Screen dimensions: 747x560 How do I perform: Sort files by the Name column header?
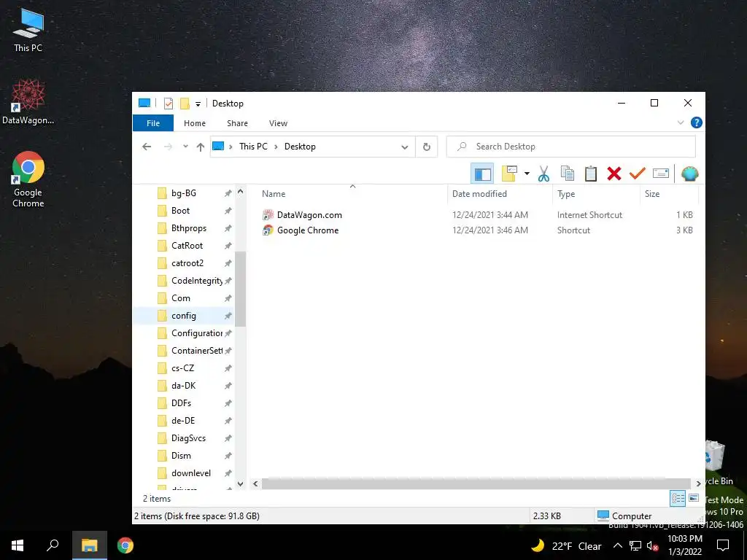pyautogui.click(x=274, y=194)
